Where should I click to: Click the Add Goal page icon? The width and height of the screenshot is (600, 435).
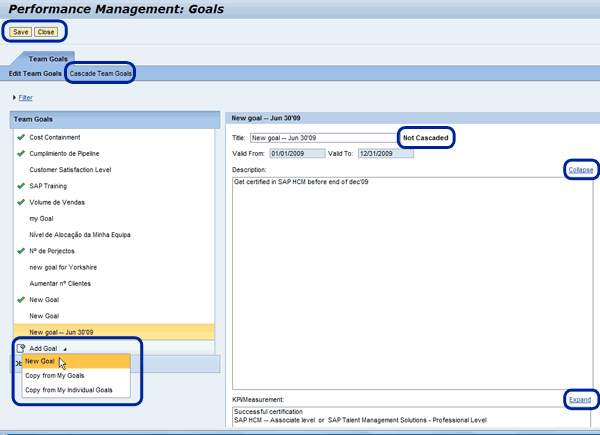pyautogui.click(x=21, y=347)
